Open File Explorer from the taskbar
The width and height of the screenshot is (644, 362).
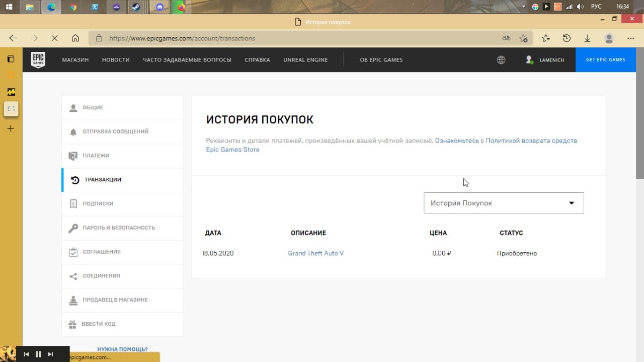click(x=30, y=7)
